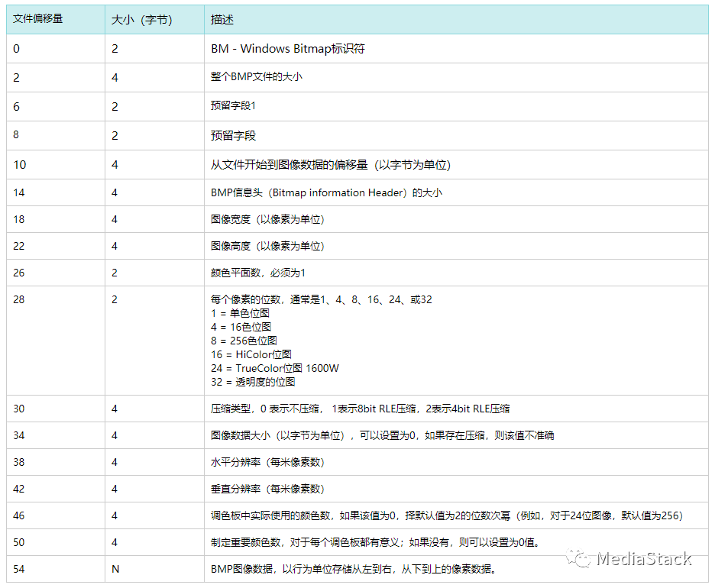The image size is (715, 588).
Task: Select the BMP信息头 Bitmap information Header row text
Action: pos(326,192)
